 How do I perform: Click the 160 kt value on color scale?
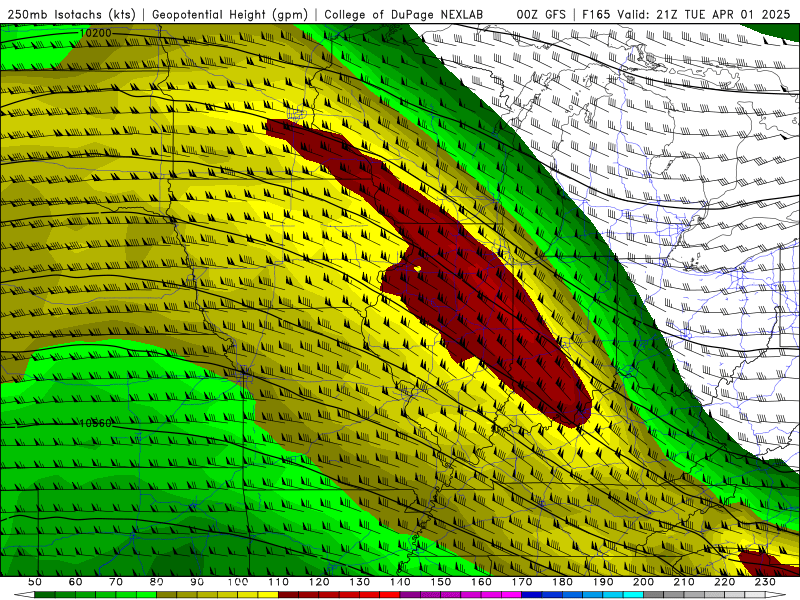click(481, 582)
